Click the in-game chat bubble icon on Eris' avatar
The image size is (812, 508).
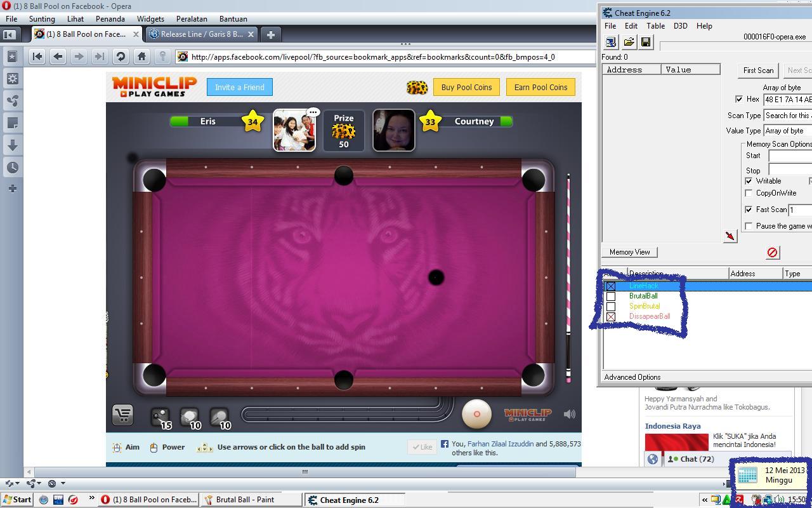tap(313, 112)
